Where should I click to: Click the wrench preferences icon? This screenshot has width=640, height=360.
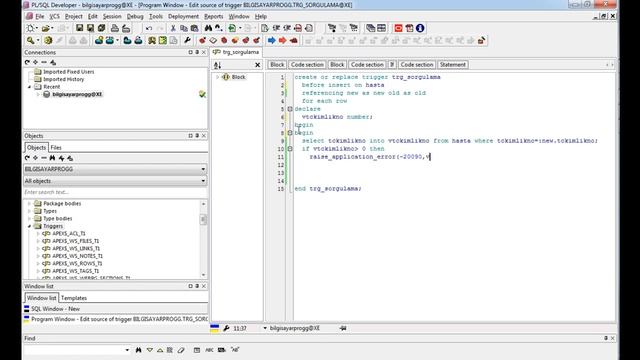pyautogui.click(x=187, y=40)
